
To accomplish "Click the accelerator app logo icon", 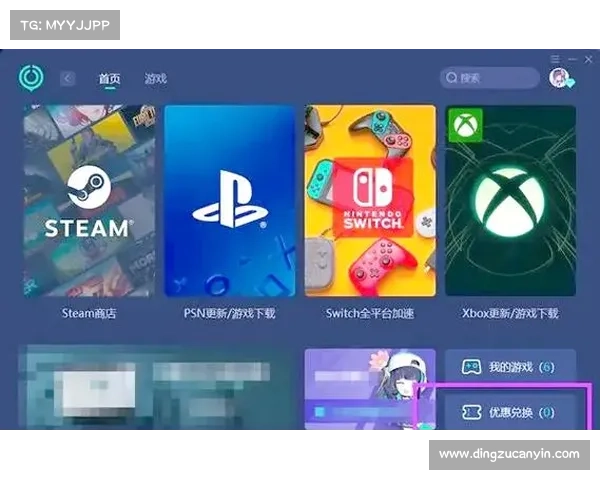I will coord(31,78).
